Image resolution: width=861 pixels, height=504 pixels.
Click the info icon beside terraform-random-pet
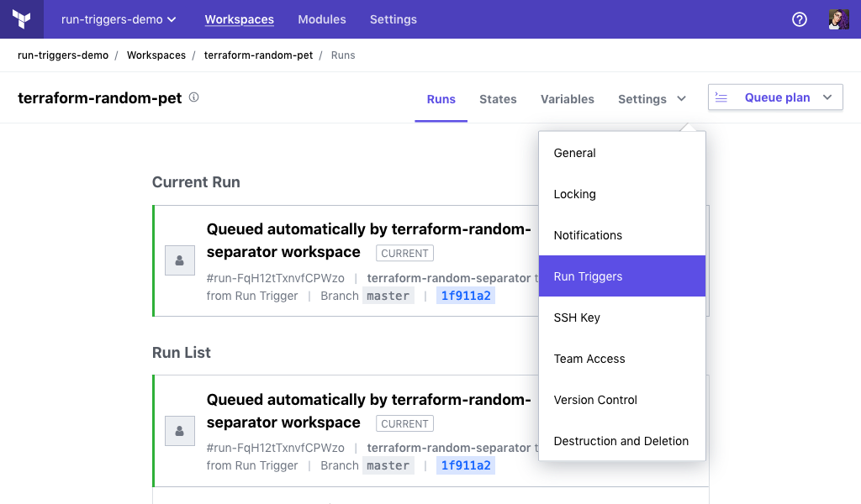pyautogui.click(x=194, y=97)
